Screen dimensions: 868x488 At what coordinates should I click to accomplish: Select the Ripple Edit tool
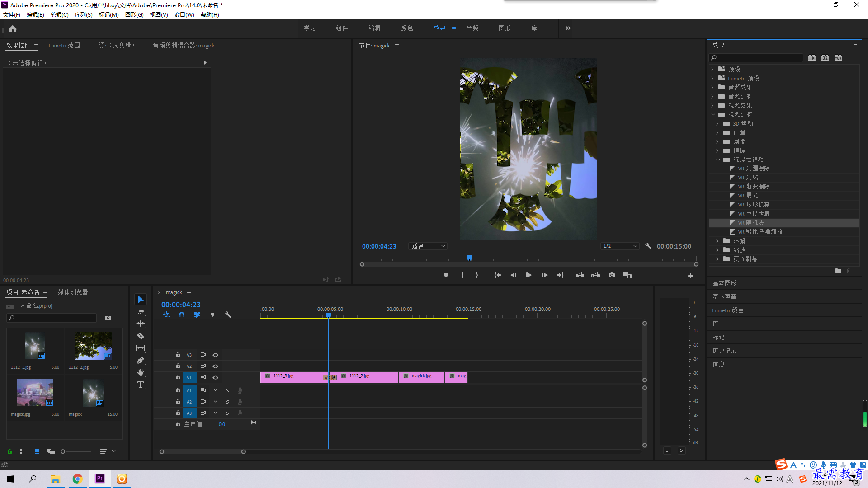(141, 324)
